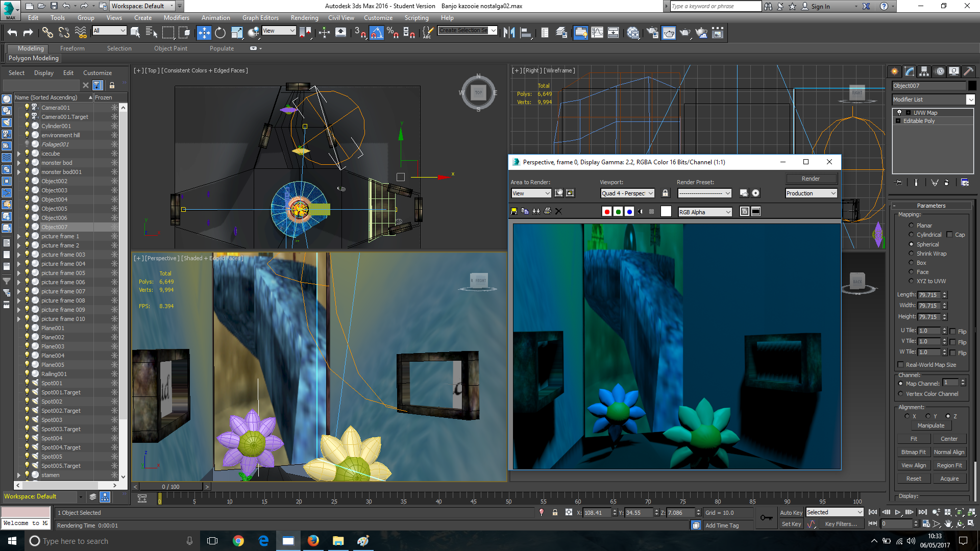980x551 pixels.
Task: Open the Render Setup dialog
Action: point(651,32)
